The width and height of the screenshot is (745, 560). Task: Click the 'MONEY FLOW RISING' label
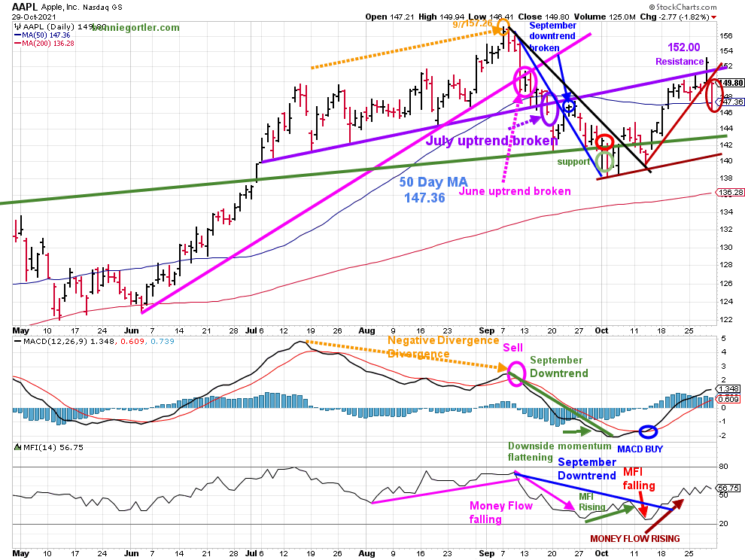point(635,539)
